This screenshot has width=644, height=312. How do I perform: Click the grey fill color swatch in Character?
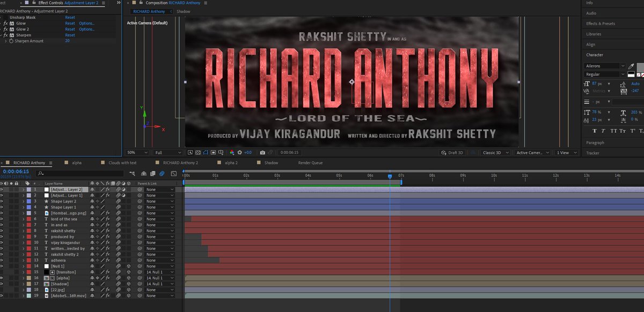(640, 67)
